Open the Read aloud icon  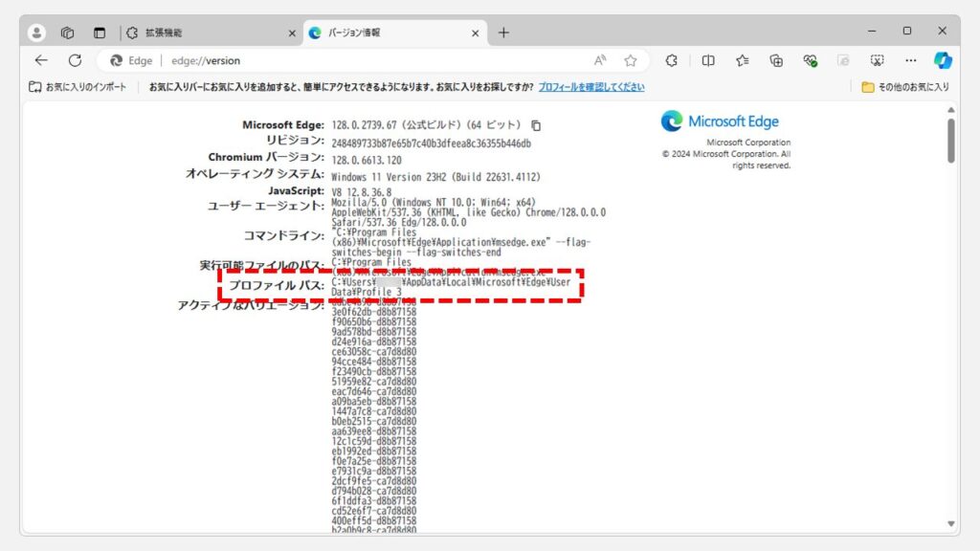(x=600, y=60)
